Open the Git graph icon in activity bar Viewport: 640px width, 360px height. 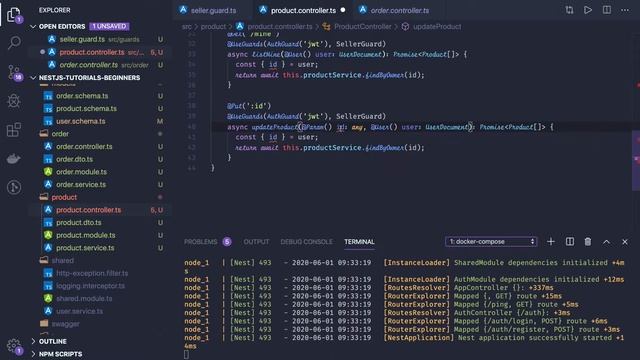[14, 187]
